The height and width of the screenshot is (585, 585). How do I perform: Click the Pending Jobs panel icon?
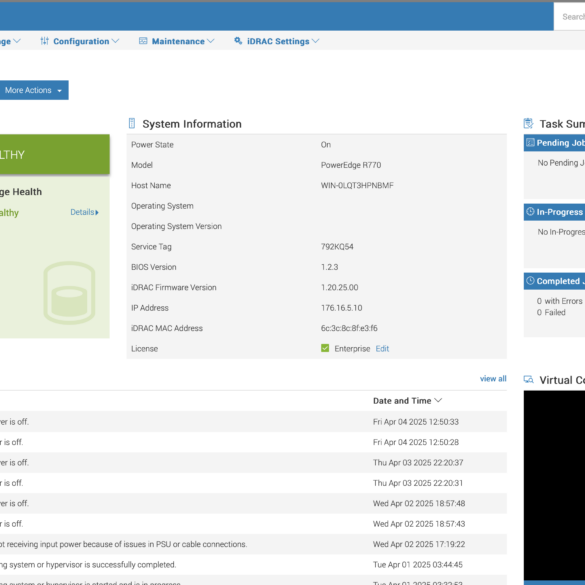pyautogui.click(x=530, y=143)
